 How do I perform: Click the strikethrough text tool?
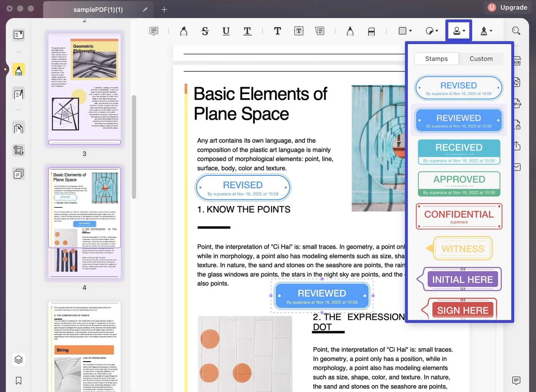204,31
